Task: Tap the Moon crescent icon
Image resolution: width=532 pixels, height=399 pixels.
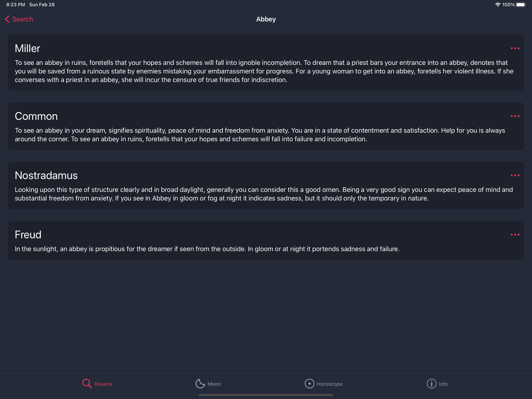Action: tap(200, 384)
